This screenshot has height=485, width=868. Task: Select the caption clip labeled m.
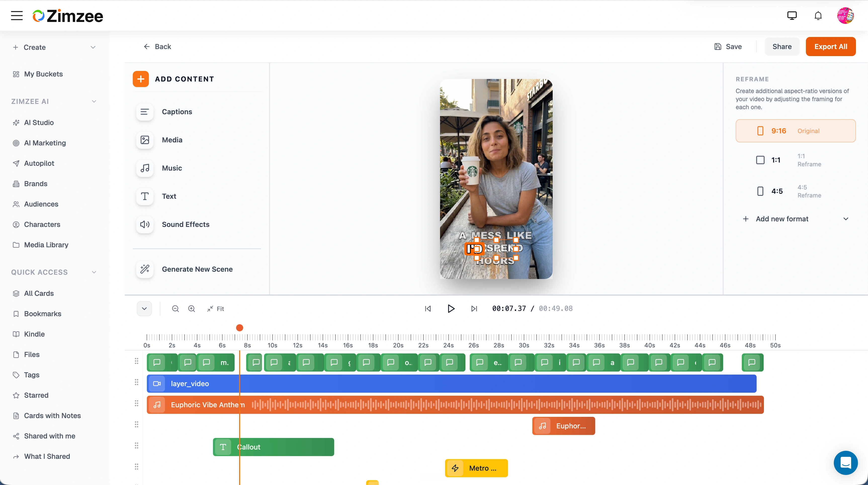click(216, 363)
